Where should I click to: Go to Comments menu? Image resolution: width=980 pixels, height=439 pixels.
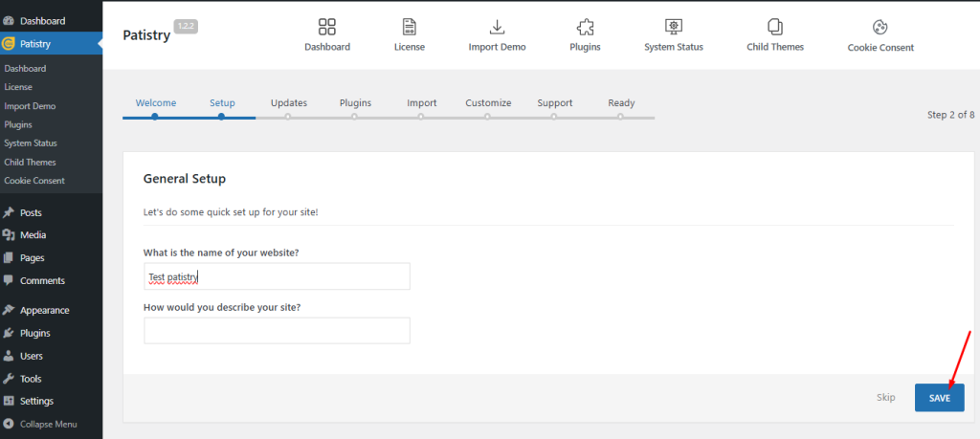click(42, 281)
